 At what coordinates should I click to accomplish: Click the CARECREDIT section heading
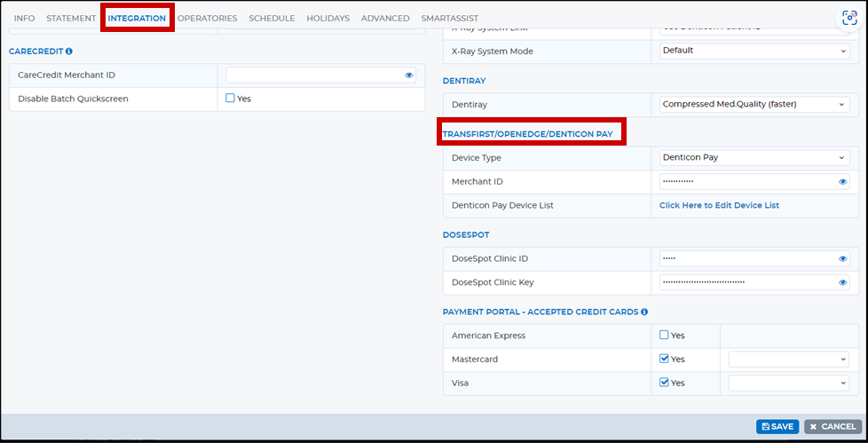[36, 51]
